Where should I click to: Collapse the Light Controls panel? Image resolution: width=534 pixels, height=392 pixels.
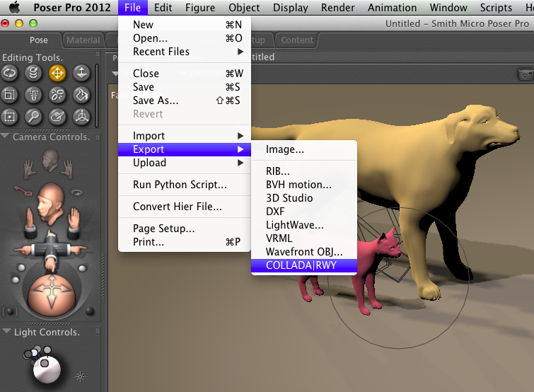[6, 331]
